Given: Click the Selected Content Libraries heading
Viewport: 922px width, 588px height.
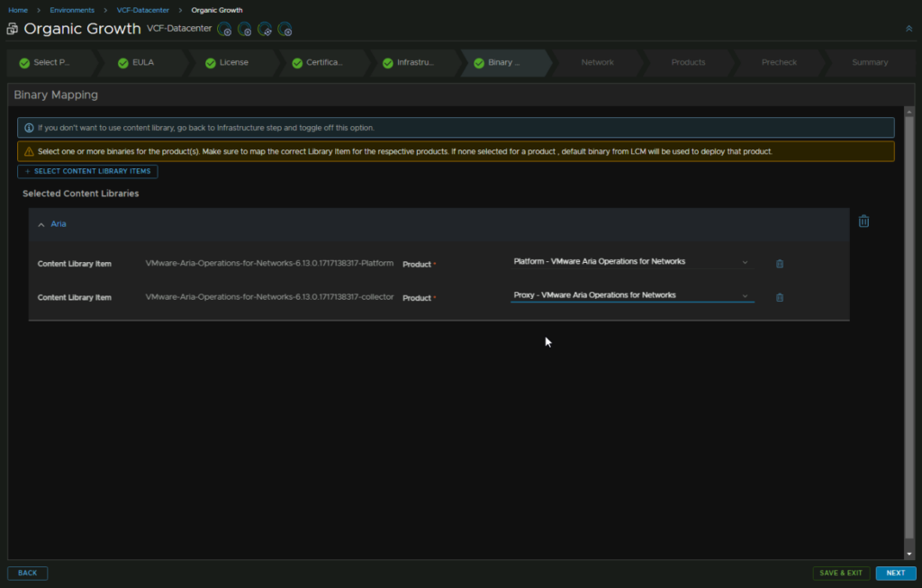Looking at the screenshot, I should point(80,194).
